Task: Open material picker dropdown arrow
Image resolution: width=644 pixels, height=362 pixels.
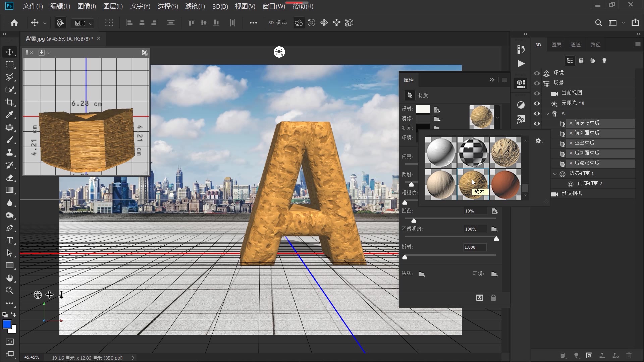Action: (497, 118)
